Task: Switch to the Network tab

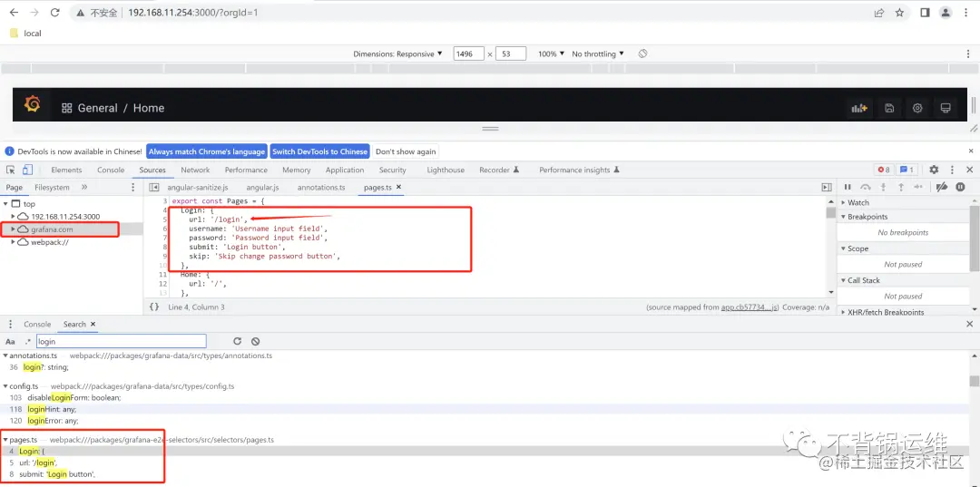Action: click(195, 170)
